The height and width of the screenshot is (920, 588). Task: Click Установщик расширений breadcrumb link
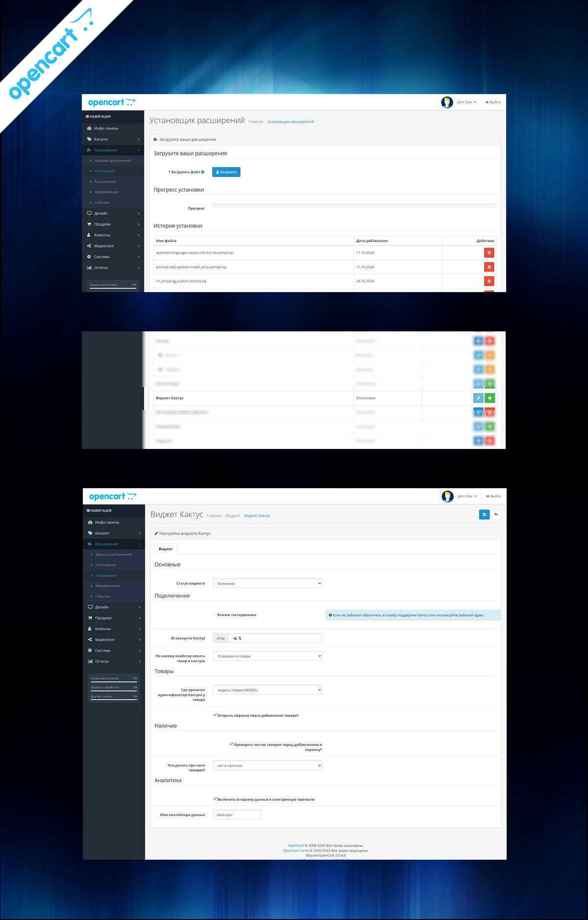291,122
